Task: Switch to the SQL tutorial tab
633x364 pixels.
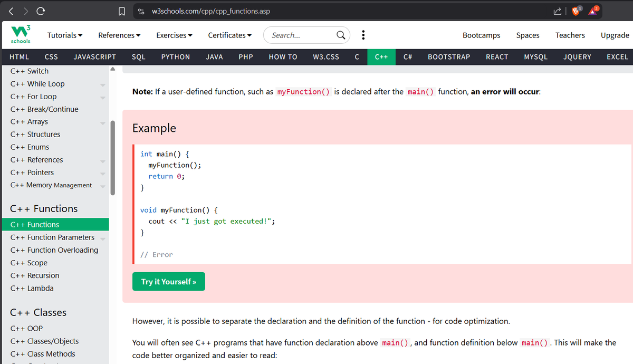Action: click(138, 56)
